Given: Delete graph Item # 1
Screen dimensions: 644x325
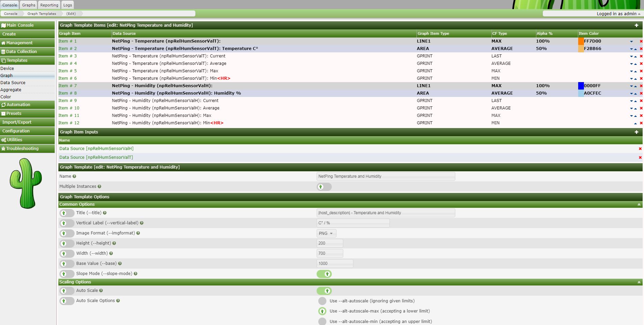Looking at the screenshot, I should click(x=641, y=41).
